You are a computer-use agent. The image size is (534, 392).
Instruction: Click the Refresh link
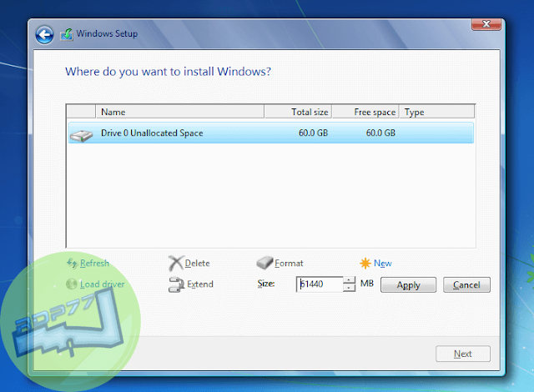[94, 263]
